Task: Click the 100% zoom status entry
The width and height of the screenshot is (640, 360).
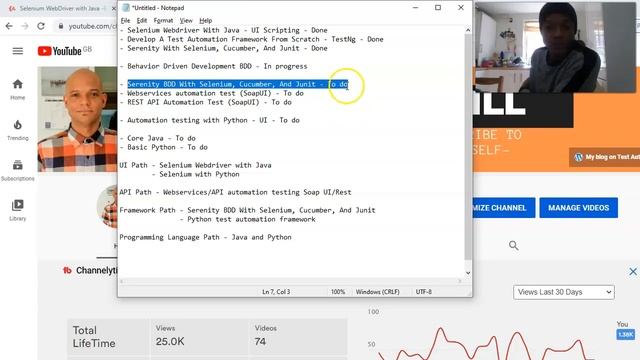Action: click(338, 292)
